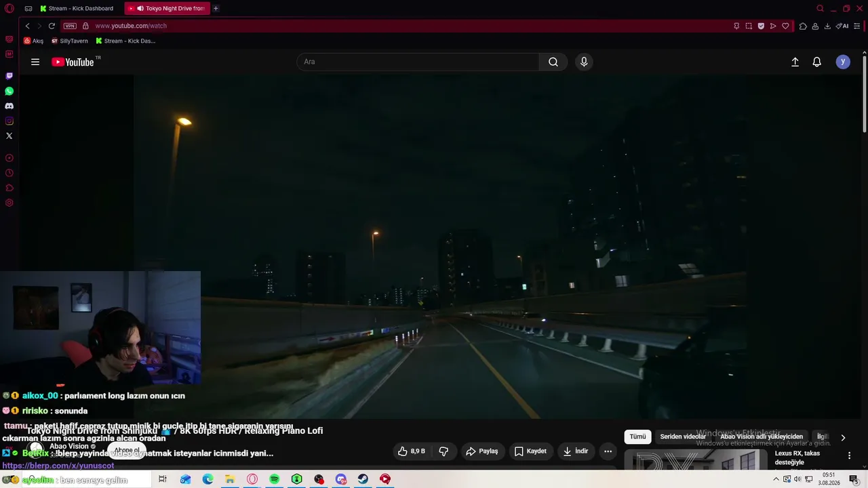Open options menu for Lexus RX video

849,456
